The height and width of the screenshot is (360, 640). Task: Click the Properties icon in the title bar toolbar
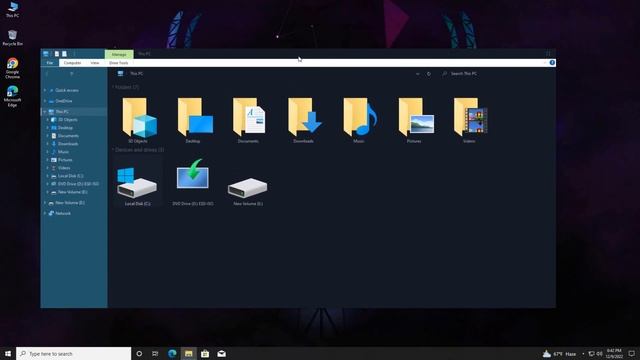click(x=57, y=54)
